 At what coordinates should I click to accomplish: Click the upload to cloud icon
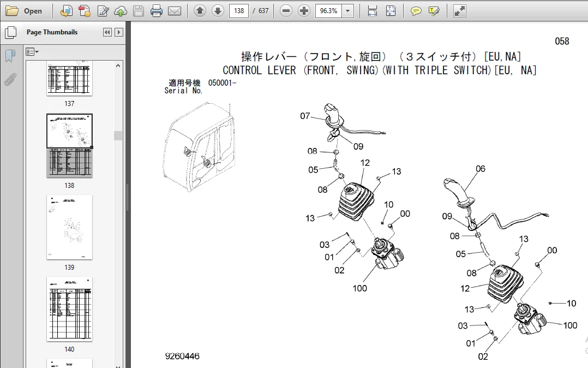click(121, 11)
